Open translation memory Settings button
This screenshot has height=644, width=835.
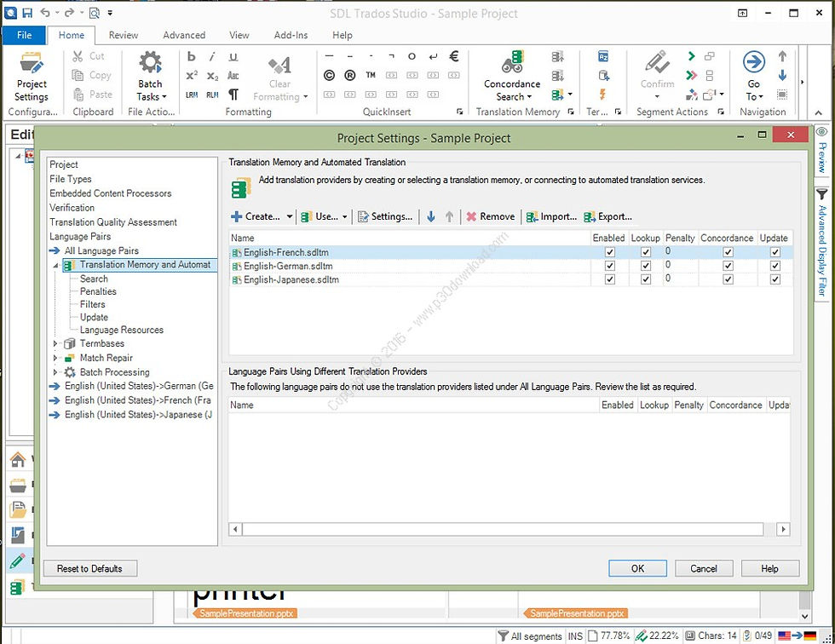385,216
